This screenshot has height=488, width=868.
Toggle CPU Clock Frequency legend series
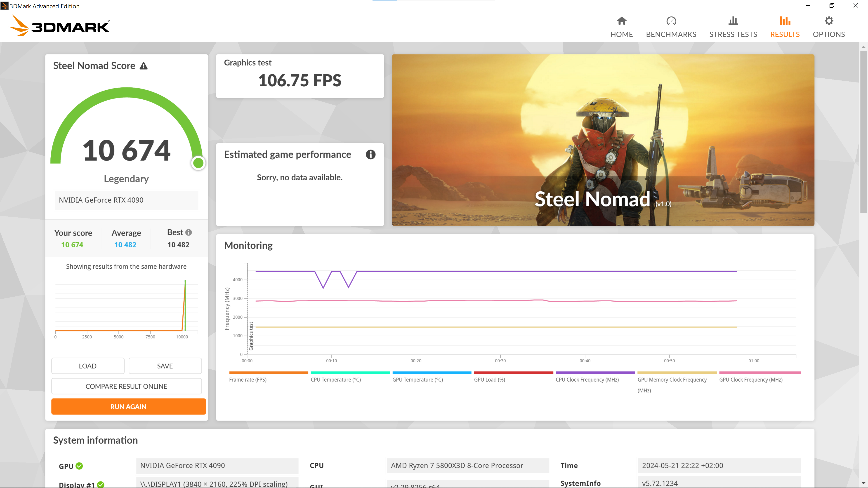[587, 380]
